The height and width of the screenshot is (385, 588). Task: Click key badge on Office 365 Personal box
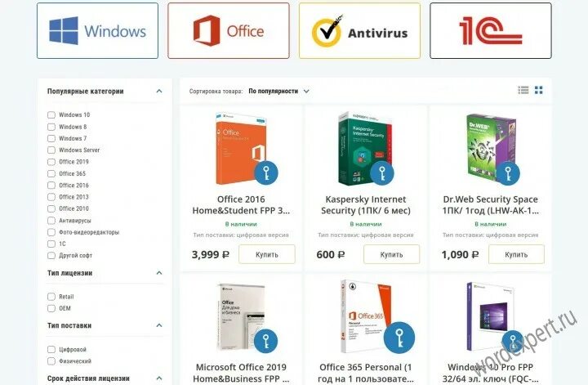tap(399, 338)
